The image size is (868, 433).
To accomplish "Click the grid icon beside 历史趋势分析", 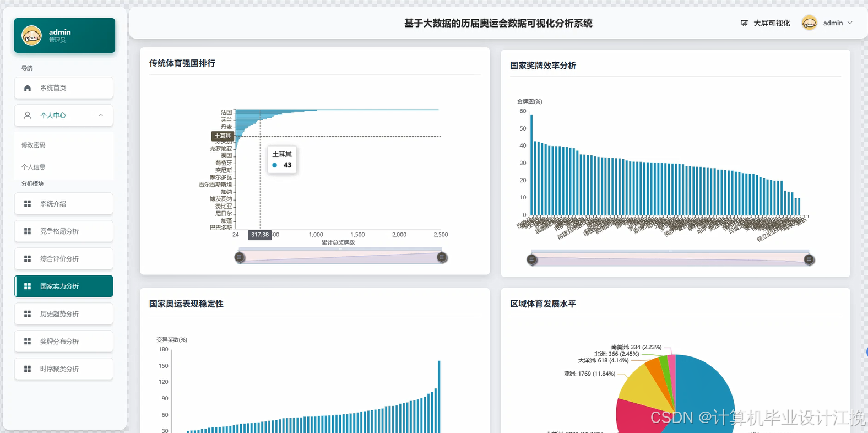I will [x=28, y=314].
